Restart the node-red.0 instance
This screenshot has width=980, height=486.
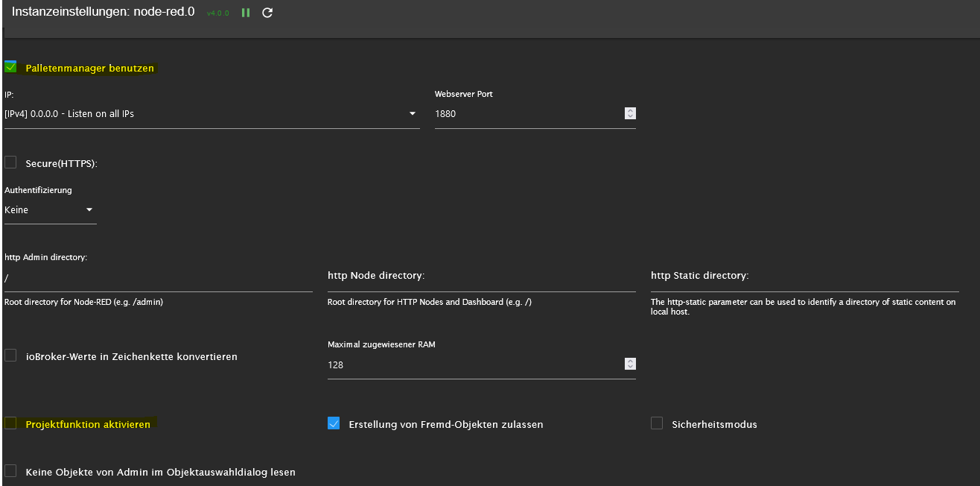pos(268,13)
